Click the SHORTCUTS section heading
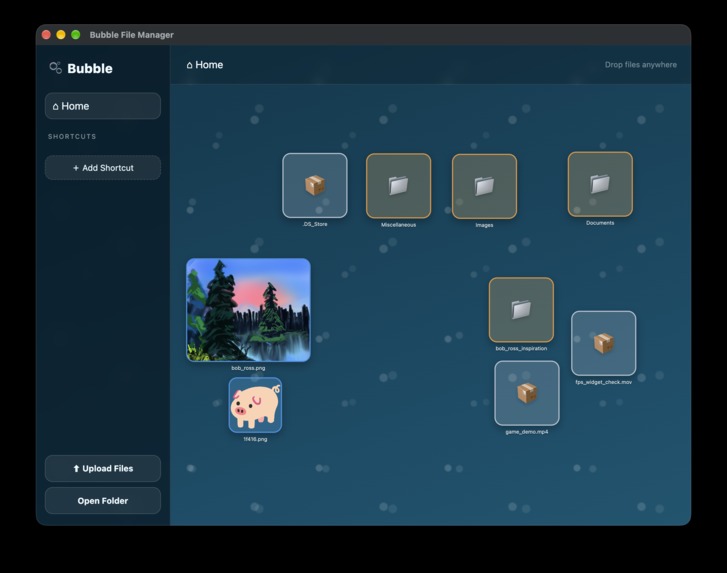The width and height of the screenshot is (727, 573). point(72,136)
